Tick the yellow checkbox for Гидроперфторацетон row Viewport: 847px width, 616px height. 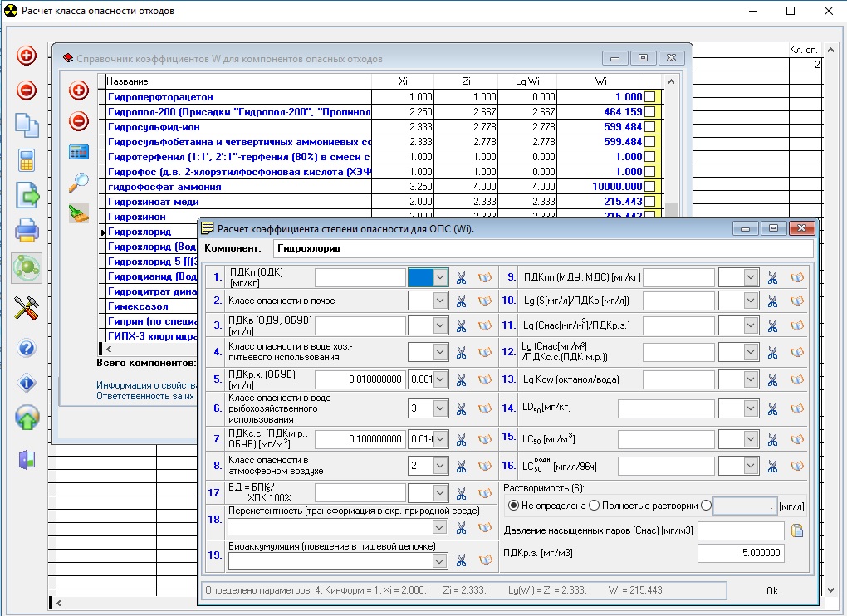[649, 97]
